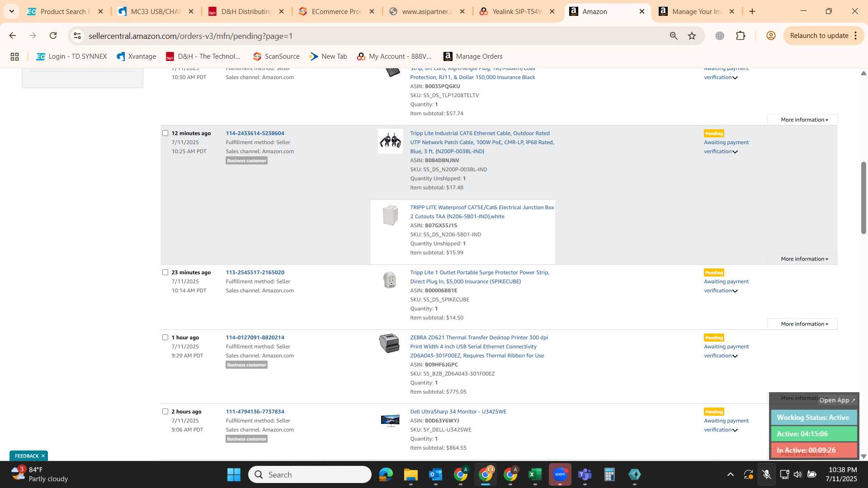868x488 pixels.
Task: Click the Windows taskbar Search box
Action: [310, 474]
